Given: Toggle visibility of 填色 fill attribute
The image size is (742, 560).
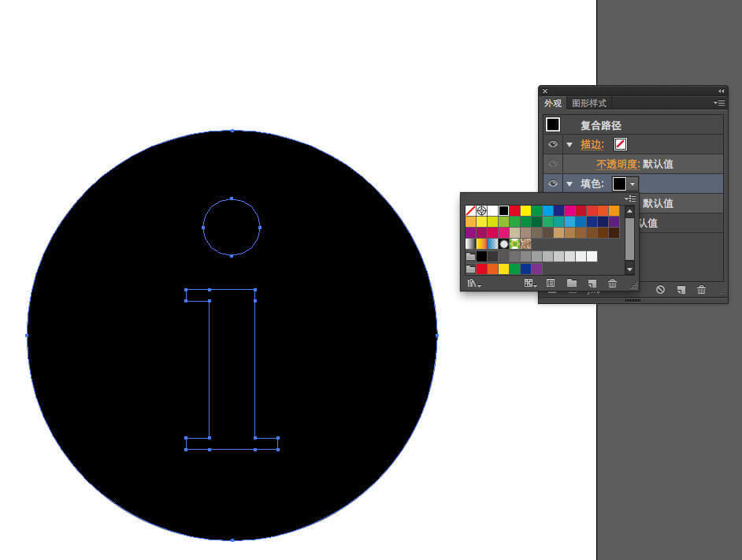Looking at the screenshot, I should (x=553, y=184).
